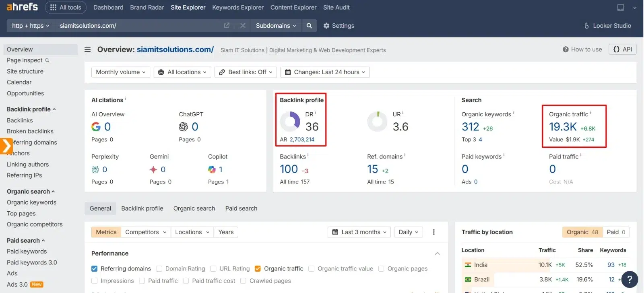Open the Backlinks count 100 link

point(289,169)
